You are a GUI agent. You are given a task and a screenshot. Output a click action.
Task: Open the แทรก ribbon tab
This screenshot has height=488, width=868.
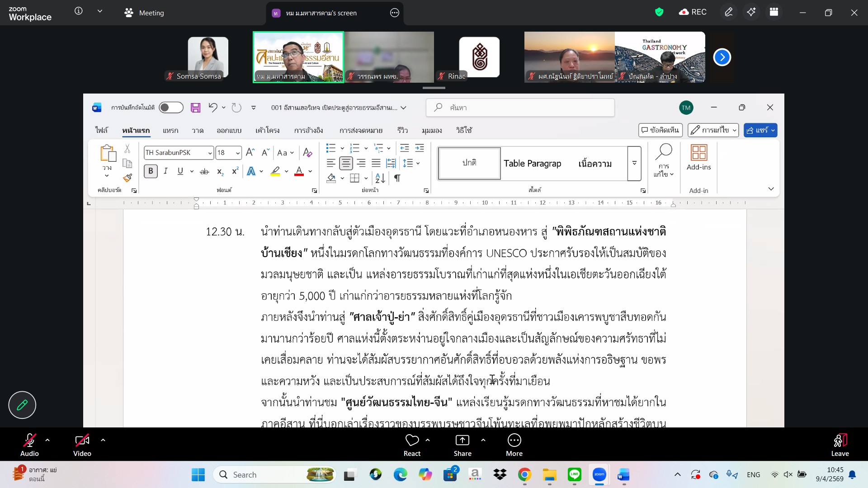(170, 131)
